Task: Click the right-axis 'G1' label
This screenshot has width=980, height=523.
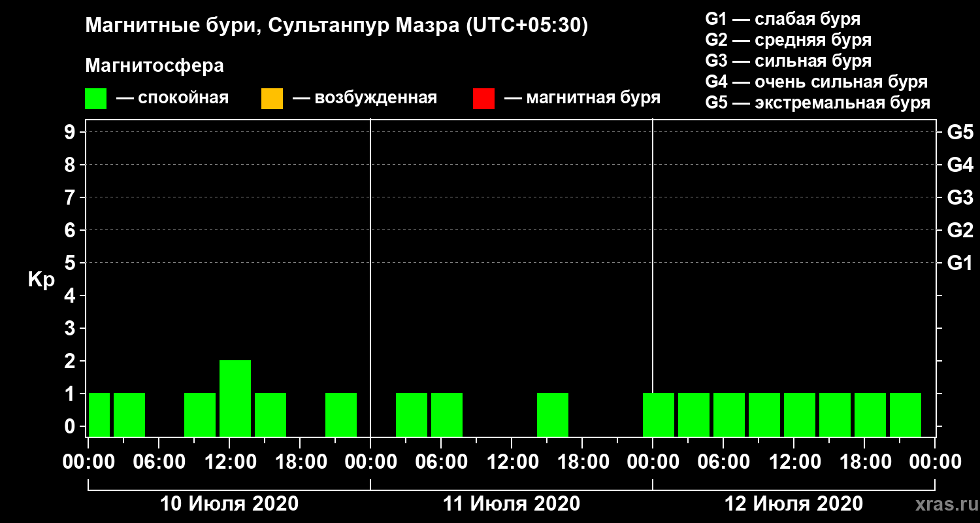Action: [x=960, y=263]
